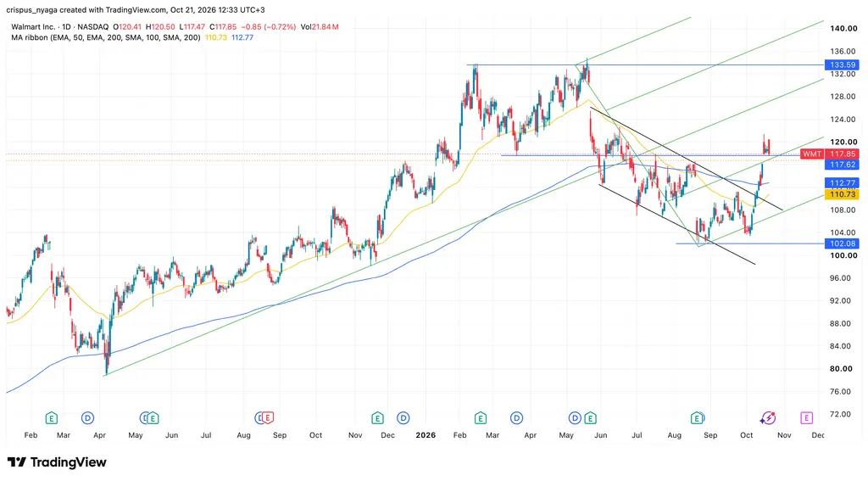Click the green earnings marker after Feb 2026
The height and width of the screenshot is (481, 868).
click(481, 418)
